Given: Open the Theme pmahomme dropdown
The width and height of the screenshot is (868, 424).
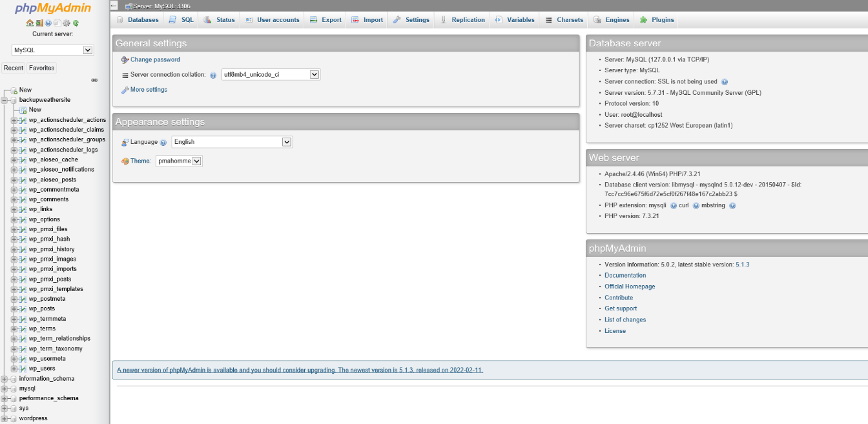Looking at the screenshot, I should pyautogui.click(x=179, y=161).
